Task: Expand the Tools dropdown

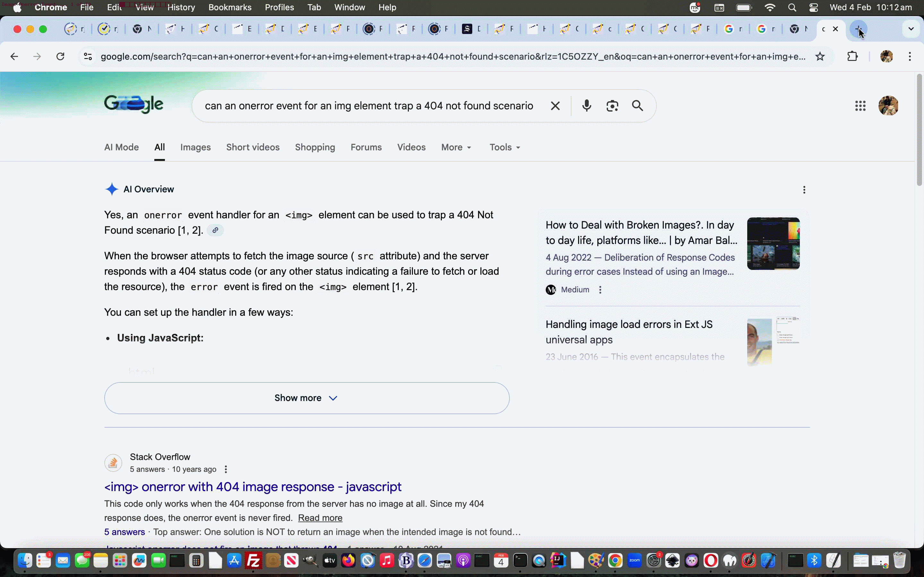Action: point(505,147)
